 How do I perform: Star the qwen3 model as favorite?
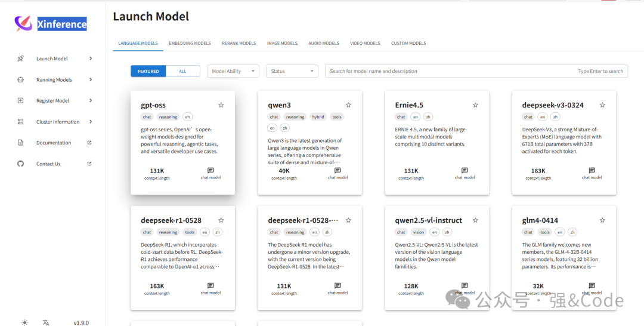(348, 105)
